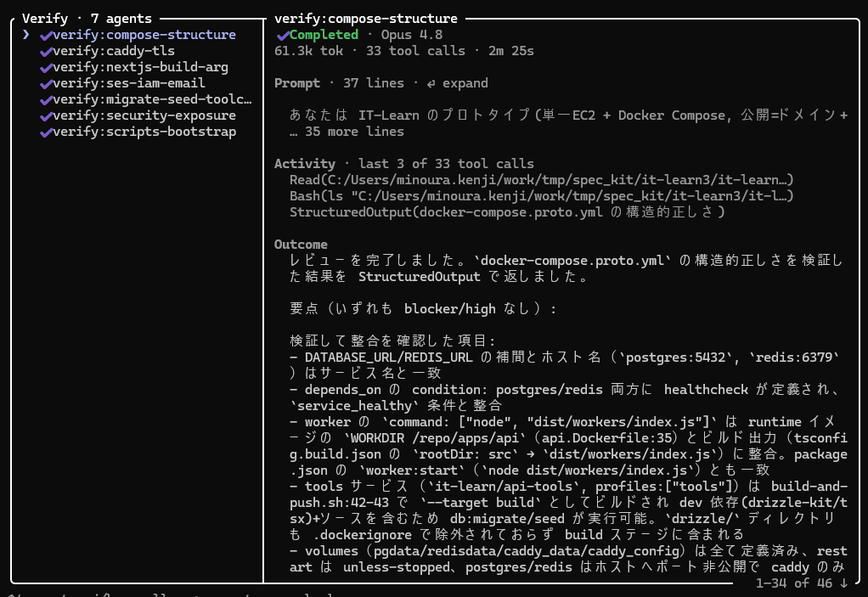
Task: Click the Bash(ls "C:/Users/…) activity line
Action: [x=541, y=196]
